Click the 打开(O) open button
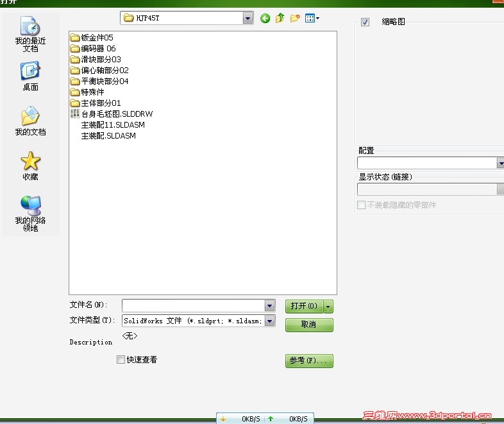 (x=304, y=307)
